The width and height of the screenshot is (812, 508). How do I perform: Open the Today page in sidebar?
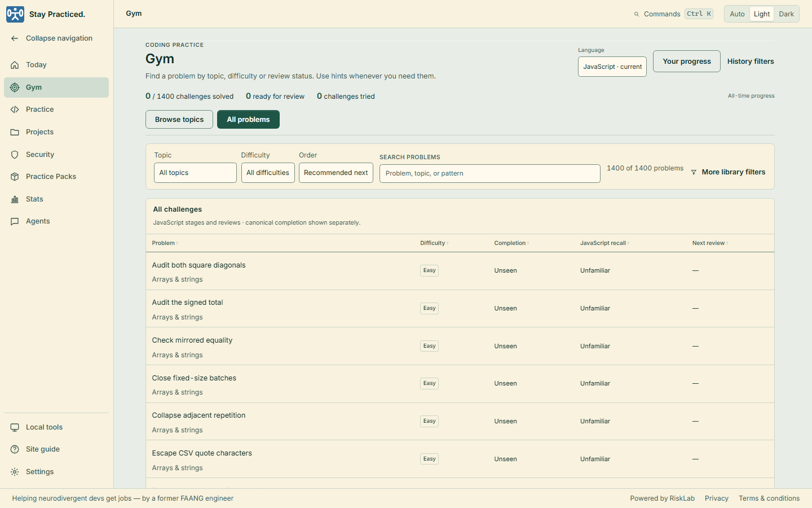[x=56, y=65]
